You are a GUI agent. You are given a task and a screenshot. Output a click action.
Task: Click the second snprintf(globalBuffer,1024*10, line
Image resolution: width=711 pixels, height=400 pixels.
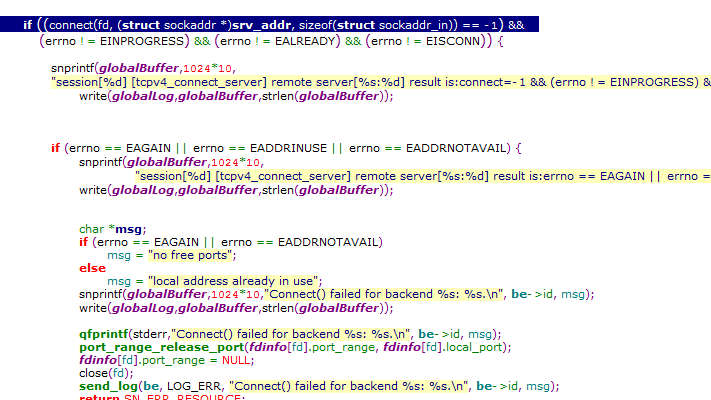coord(171,162)
